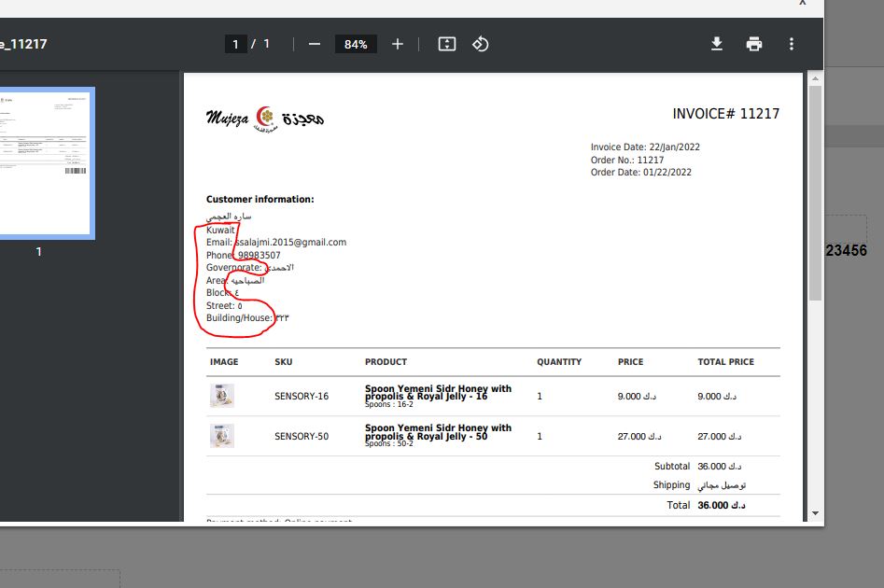Click the PRODUCT column header
This screenshot has width=884, height=588.
point(386,362)
